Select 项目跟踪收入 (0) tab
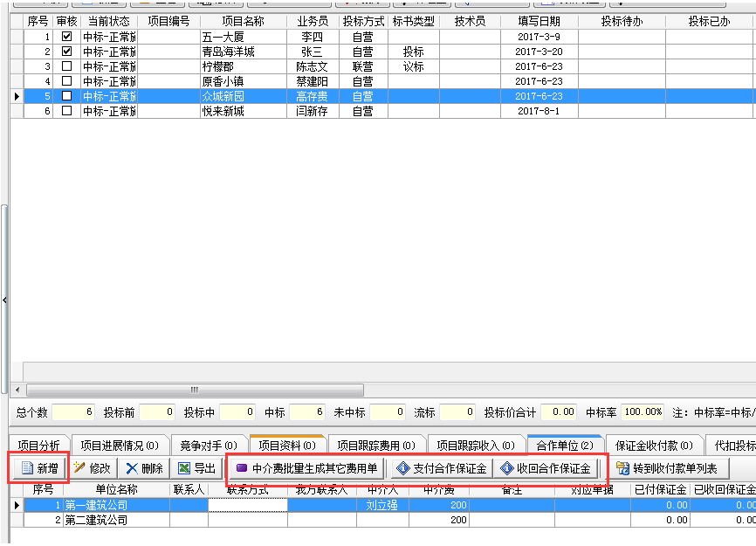This screenshot has height=546, width=756. (476, 446)
